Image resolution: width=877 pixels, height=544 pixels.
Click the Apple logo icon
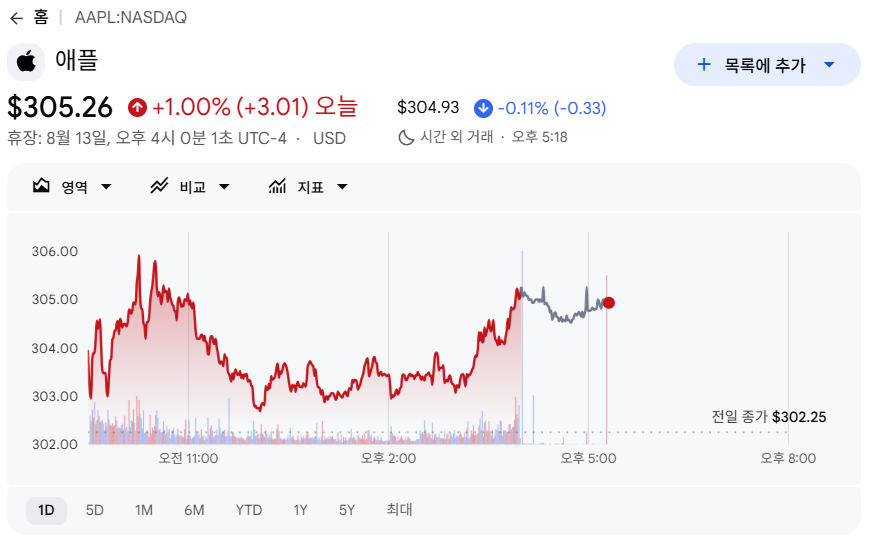tap(26, 62)
